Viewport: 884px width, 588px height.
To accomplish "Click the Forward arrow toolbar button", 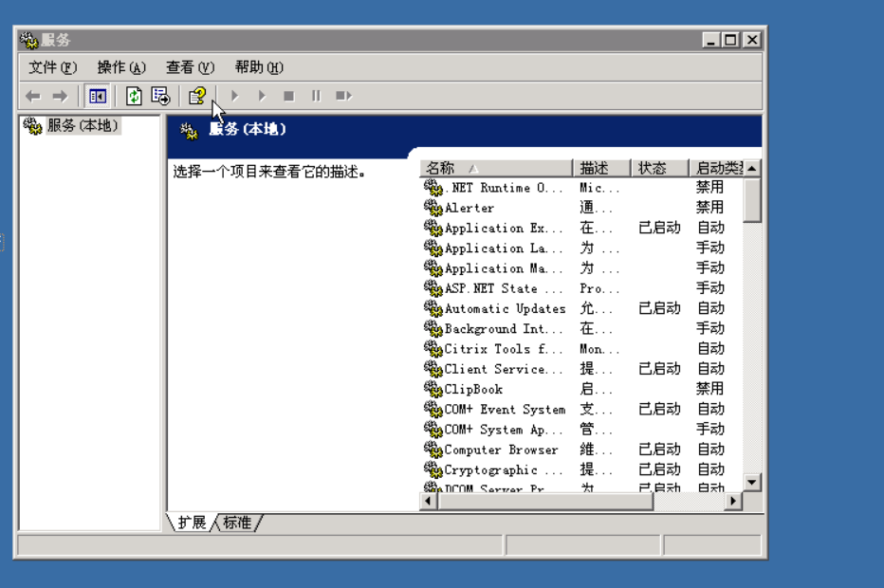I will click(60, 97).
